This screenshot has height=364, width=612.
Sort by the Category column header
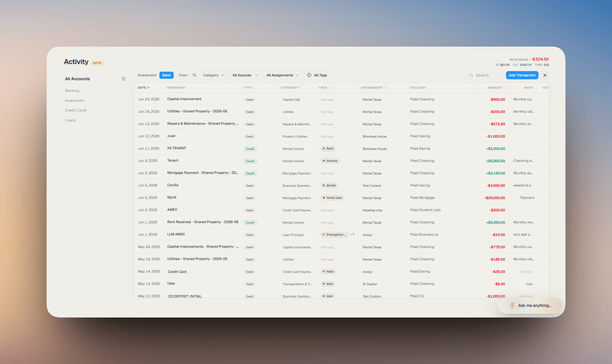[x=291, y=88]
